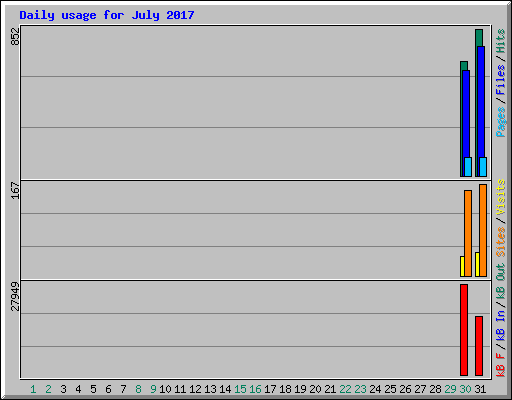Click the red kB F bar for day 30
The height and width of the screenshot is (400, 512).
coord(464,330)
